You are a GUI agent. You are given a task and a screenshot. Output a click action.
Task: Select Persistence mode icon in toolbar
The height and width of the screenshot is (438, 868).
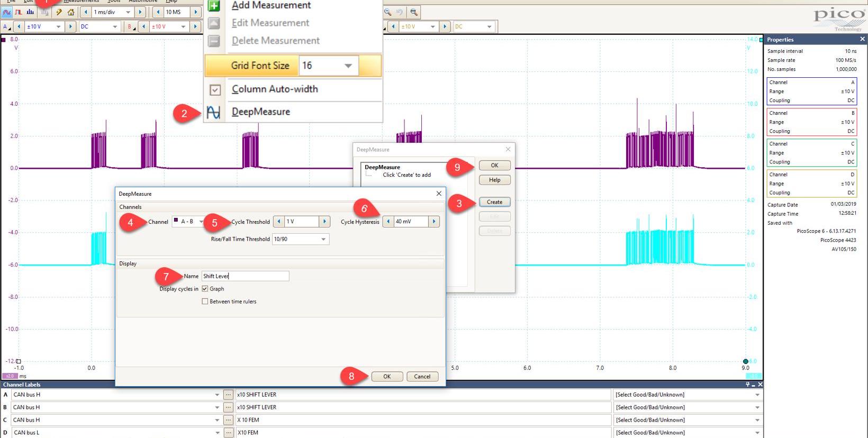tap(19, 12)
